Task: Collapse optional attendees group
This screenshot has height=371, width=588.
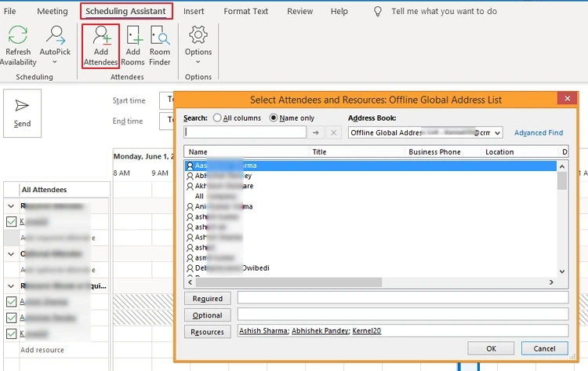Action: (11, 254)
